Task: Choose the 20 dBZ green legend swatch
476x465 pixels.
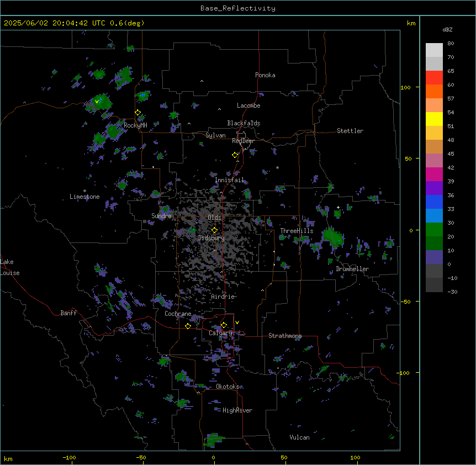Action: pyautogui.click(x=434, y=230)
